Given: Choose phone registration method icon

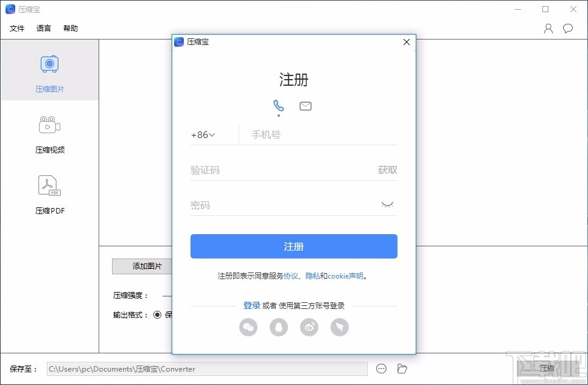Looking at the screenshot, I should [279, 106].
